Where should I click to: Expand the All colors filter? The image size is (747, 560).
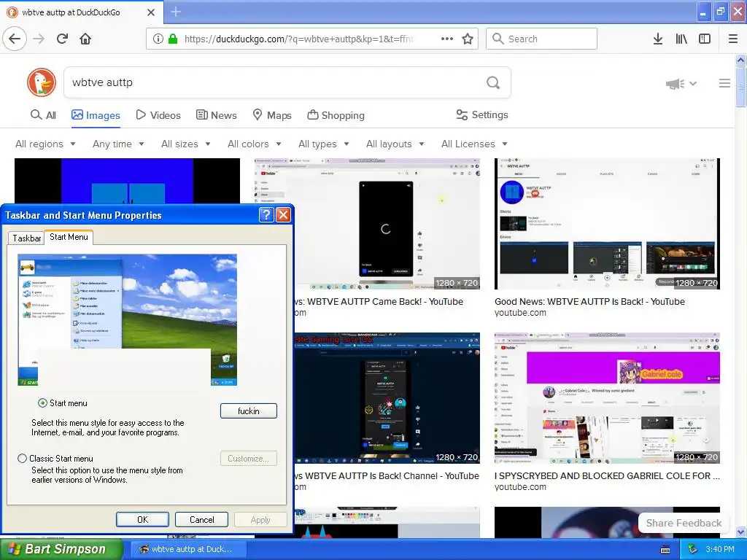point(255,144)
